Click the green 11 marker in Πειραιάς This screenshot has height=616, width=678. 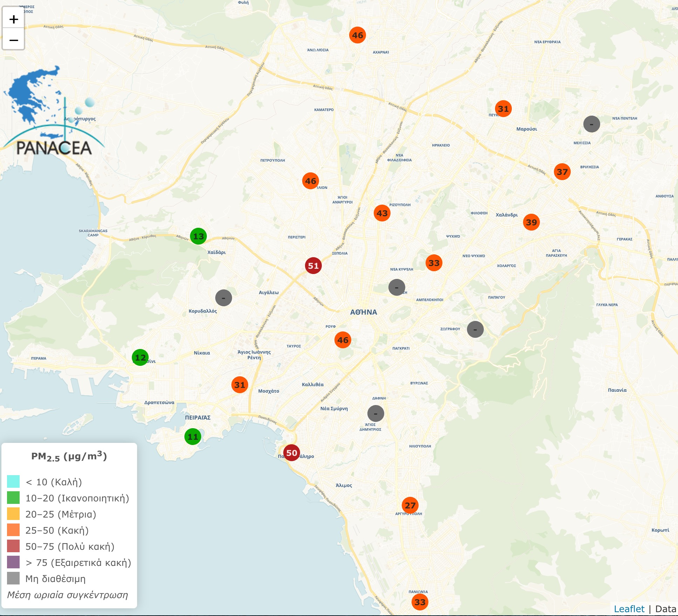pyautogui.click(x=192, y=437)
